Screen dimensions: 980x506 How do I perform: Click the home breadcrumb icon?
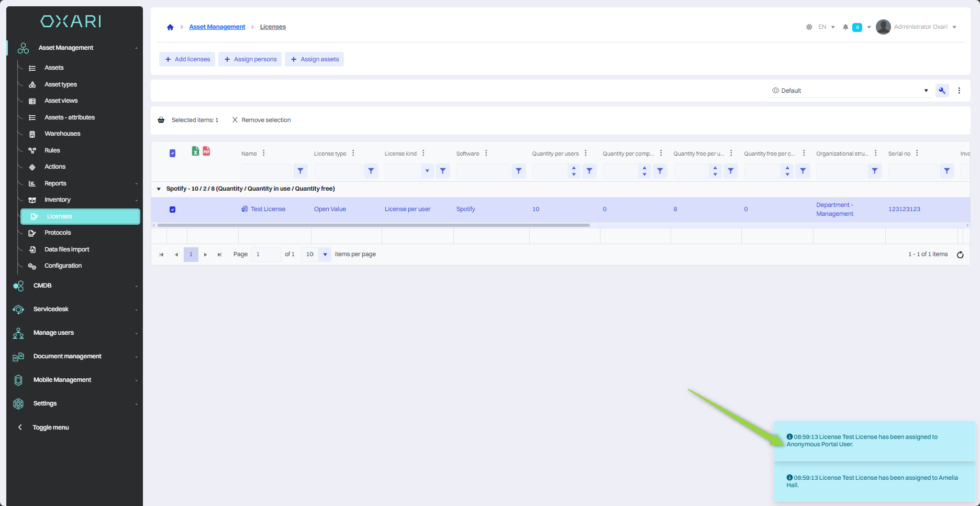[x=170, y=27]
